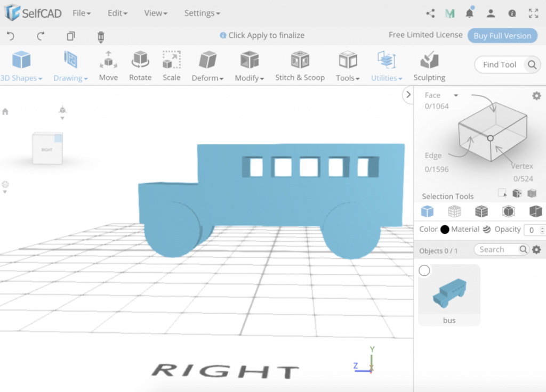The image size is (546, 392).
Task: Open the Edit menu
Action: [x=117, y=13]
